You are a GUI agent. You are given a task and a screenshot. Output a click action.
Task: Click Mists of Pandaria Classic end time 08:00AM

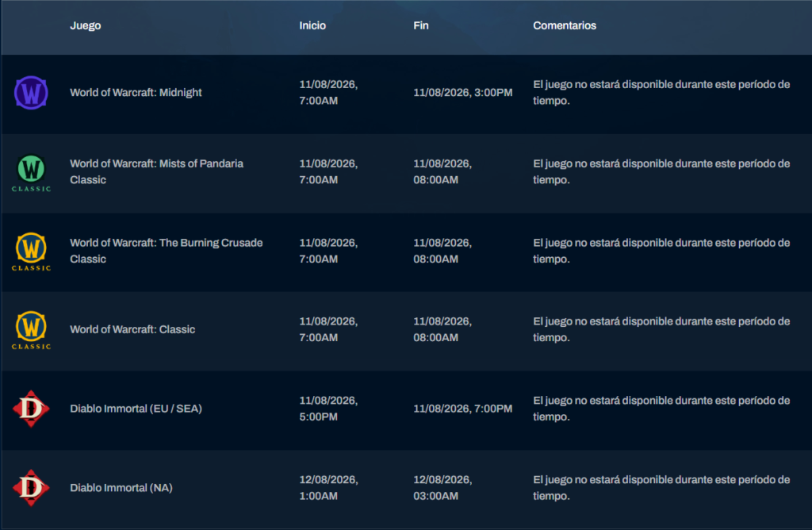pyautogui.click(x=442, y=171)
